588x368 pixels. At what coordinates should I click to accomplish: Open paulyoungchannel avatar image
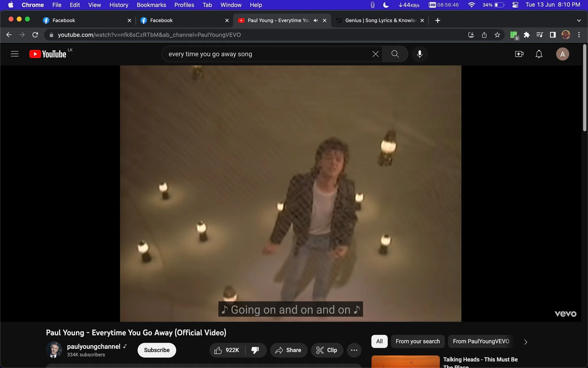pos(54,350)
